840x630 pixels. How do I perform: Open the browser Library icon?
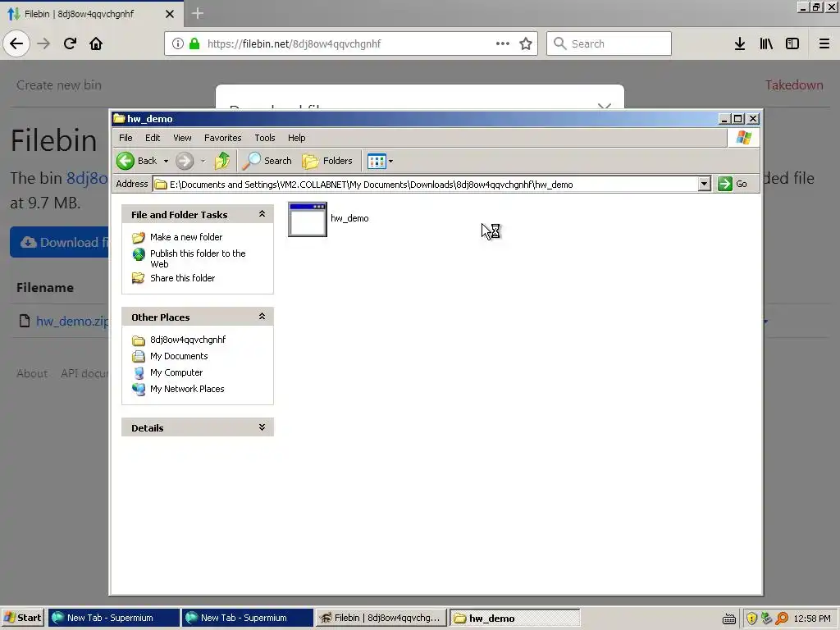766,43
